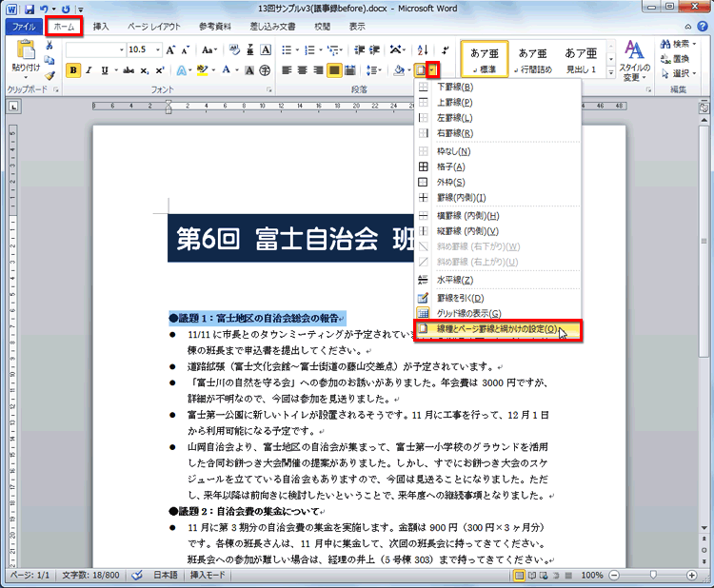Click the Enclose Characters circle icon
The image size is (714, 588).
(265, 70)
